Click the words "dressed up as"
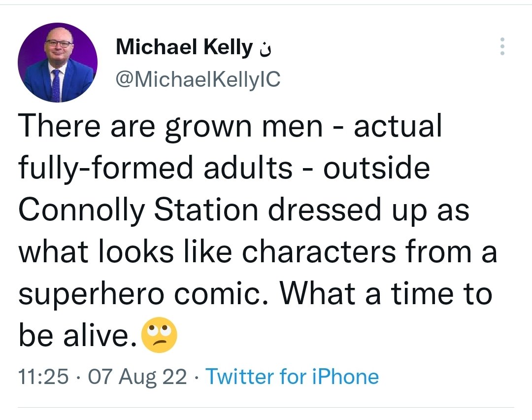 coord(368,210)
